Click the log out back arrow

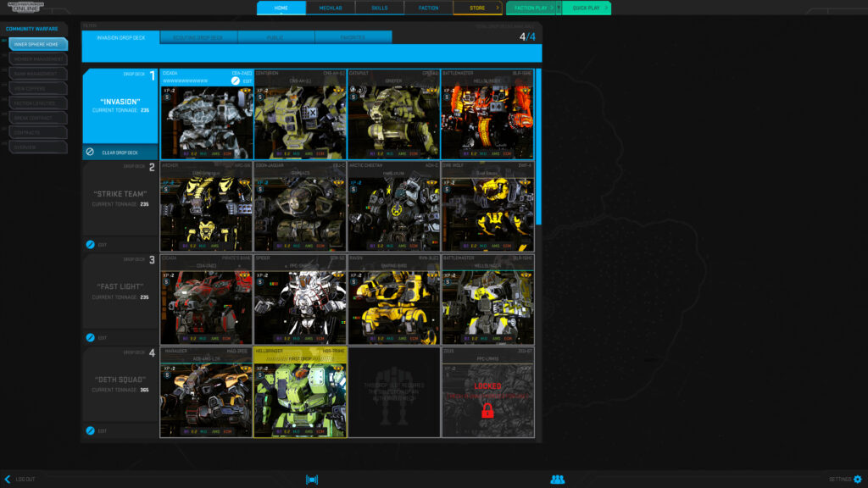[7, 480]
